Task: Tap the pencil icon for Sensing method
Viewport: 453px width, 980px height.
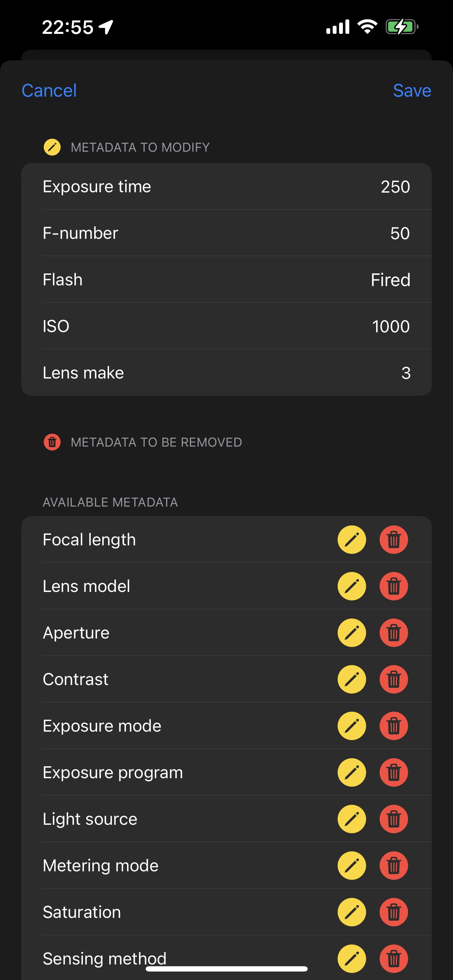Action: point(352,958)
